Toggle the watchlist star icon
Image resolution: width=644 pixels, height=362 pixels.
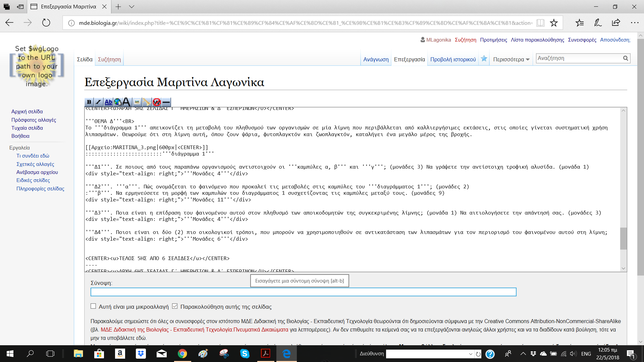[484, 59]
